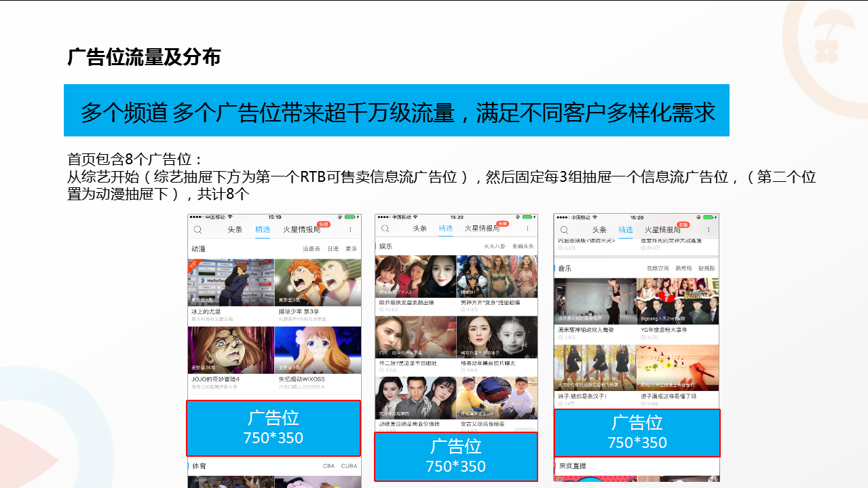Click the 动漫 section heading
Screen dimensions: 868x488
199,249
